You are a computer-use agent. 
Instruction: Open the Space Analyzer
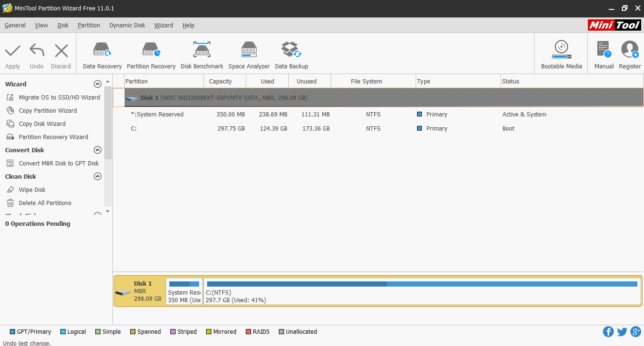point(249,53)
